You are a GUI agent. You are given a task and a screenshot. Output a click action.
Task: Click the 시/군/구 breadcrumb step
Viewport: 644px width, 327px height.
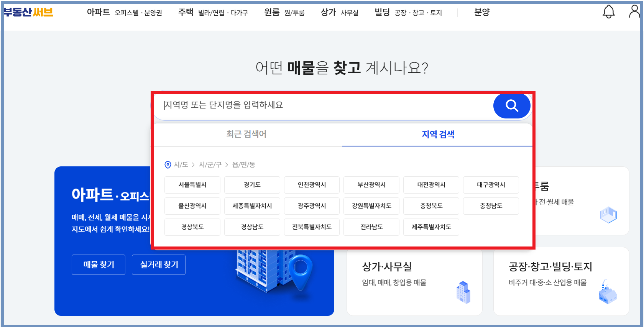pos(210,165)
